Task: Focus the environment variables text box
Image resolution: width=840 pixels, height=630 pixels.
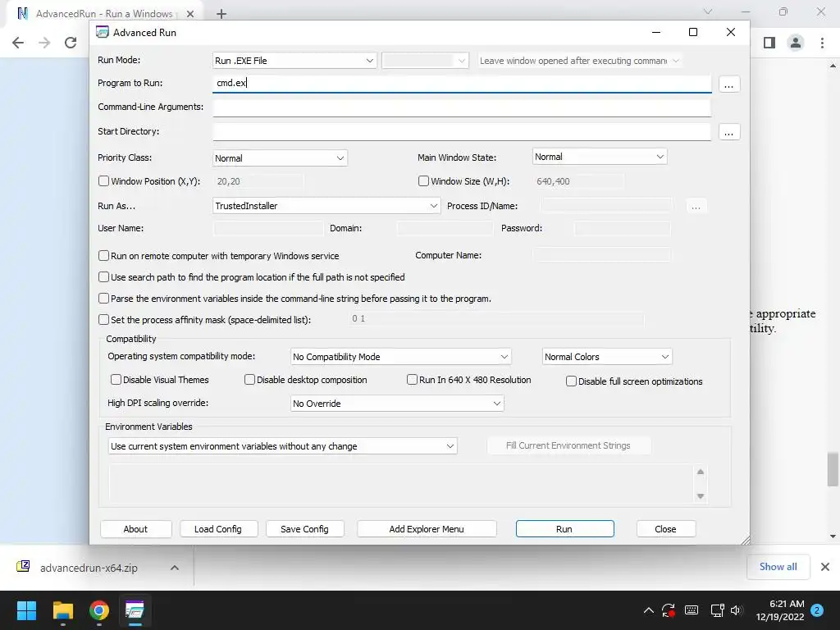Action: tap(402, 484)
